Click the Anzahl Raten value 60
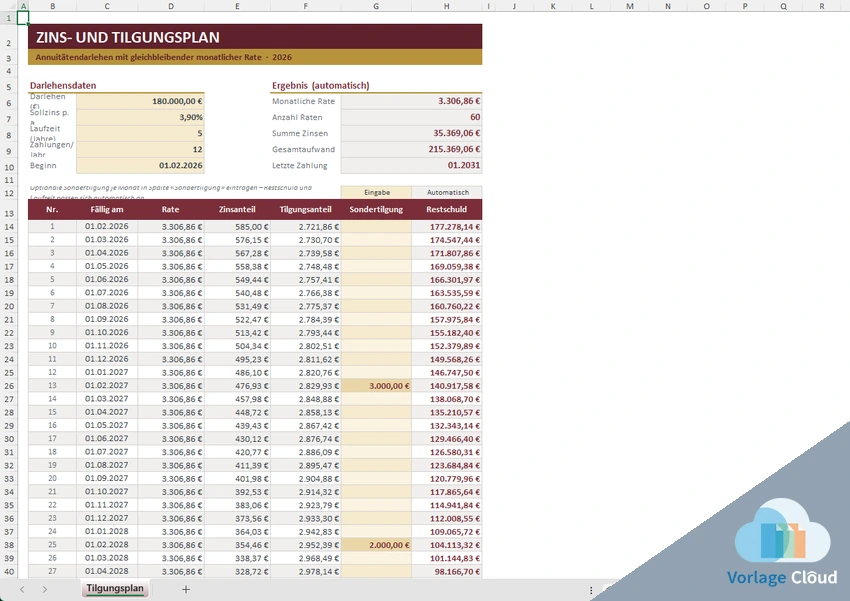 pos(411,117)
